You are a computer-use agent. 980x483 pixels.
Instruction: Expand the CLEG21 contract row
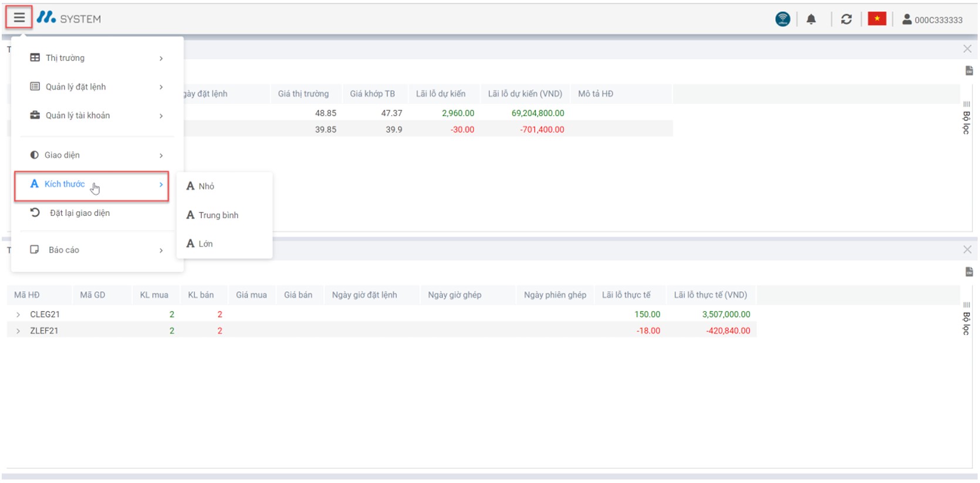click(18, 315)
